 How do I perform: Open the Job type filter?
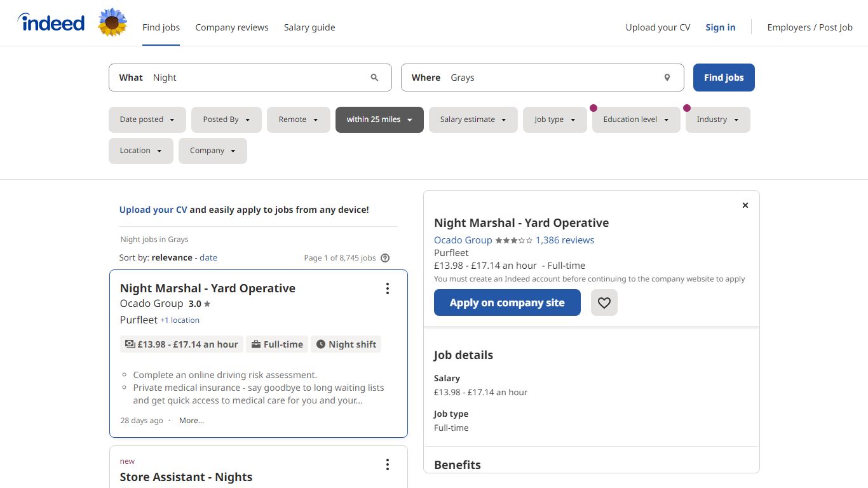tap(555, 119)
